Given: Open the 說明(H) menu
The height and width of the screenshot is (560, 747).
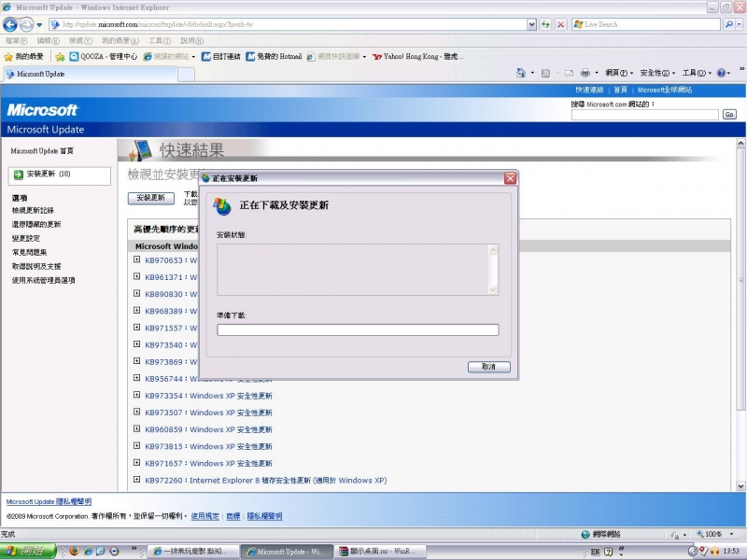Looking at the screenshot, I should tap(191, 41).
